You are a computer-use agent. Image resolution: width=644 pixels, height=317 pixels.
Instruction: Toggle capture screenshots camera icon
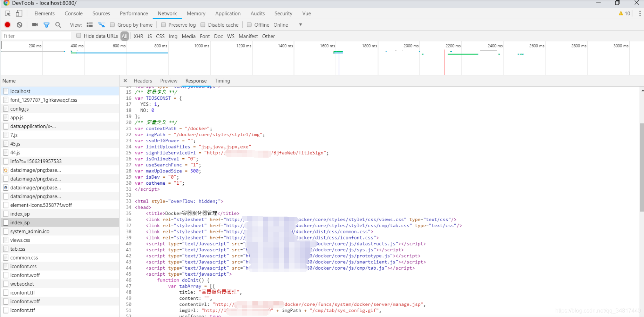tap(35, 25)
